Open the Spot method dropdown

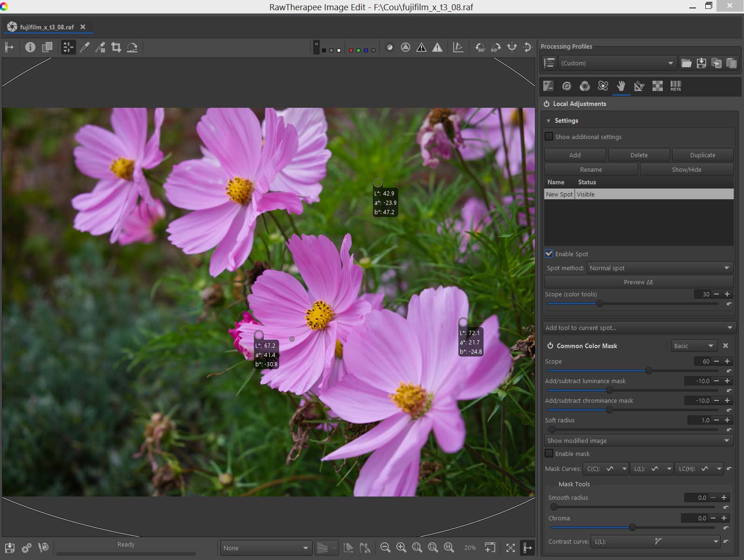660,268
